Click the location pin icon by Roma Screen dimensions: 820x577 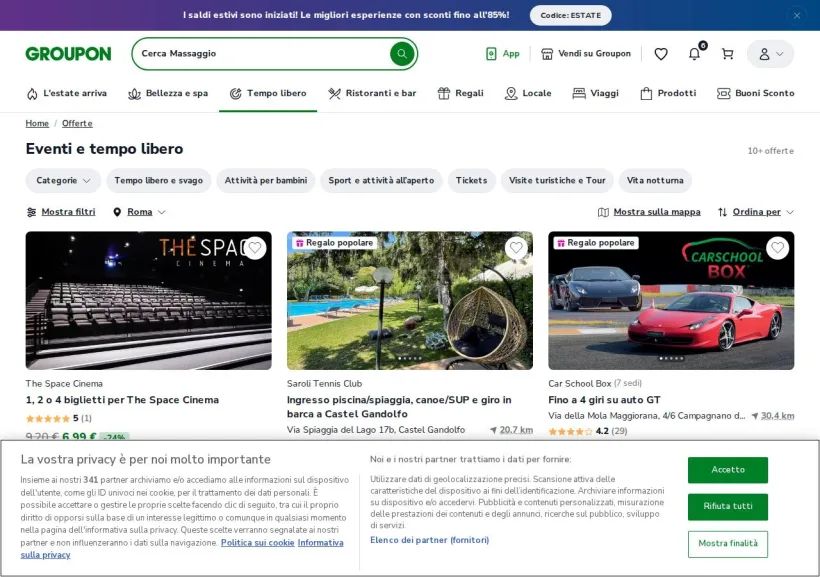pyautogui.click(x=117, y=212)
